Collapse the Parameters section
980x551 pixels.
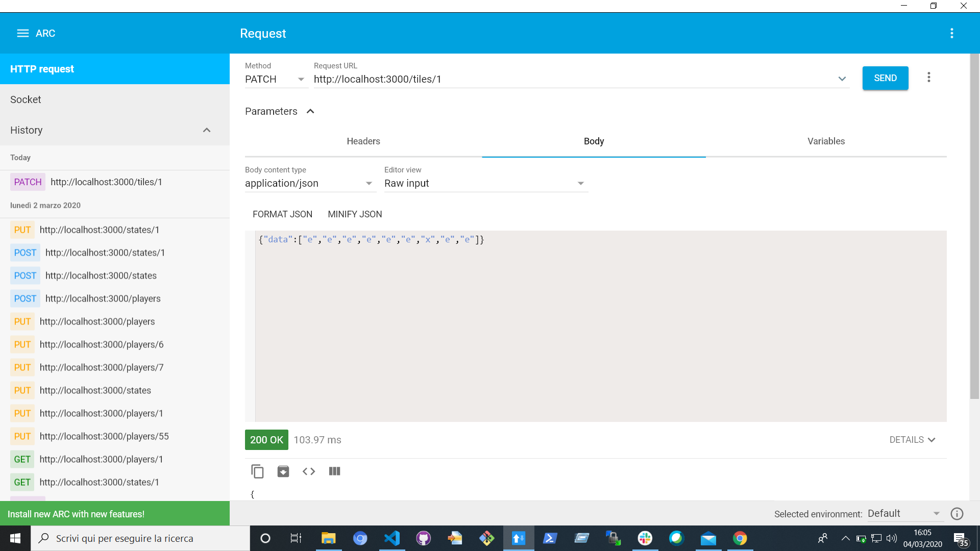[310, 111]
